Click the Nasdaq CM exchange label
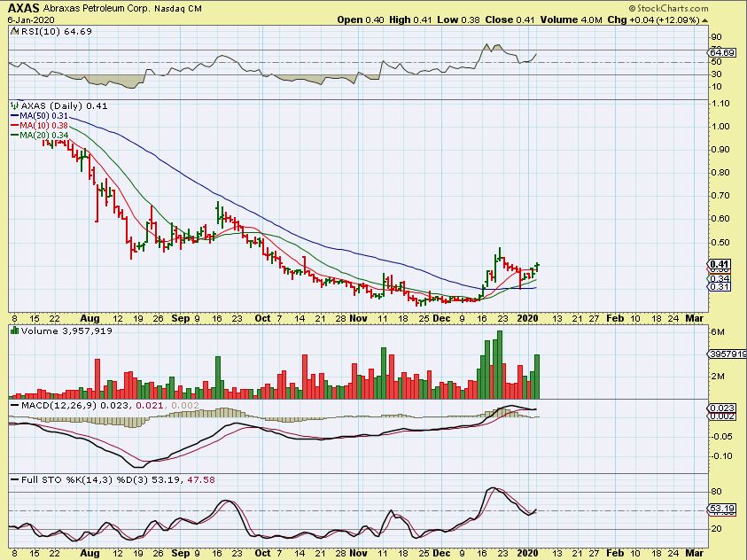The image size is (747, 560). (178, 9)
